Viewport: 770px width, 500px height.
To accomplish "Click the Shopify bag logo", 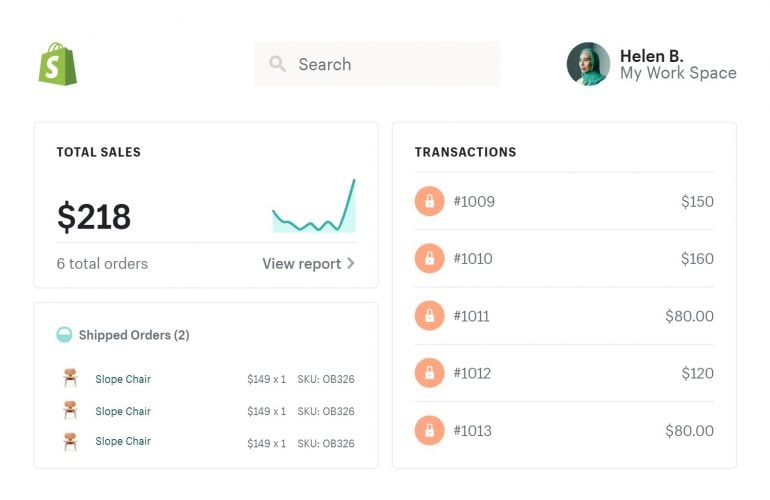I will coord(58,64).
